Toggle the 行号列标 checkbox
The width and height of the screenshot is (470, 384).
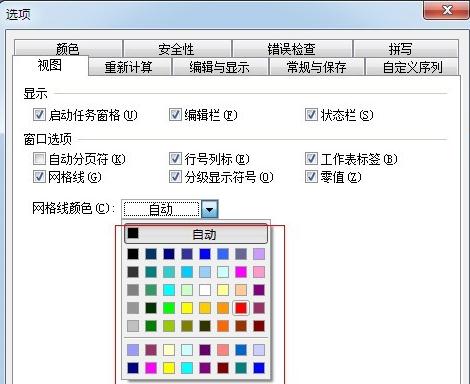click(x=175, y=159)
